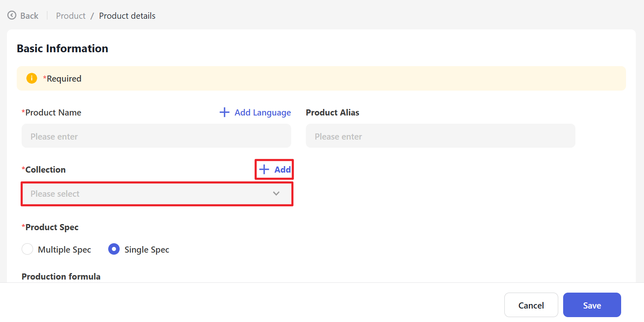This screenshot has height=322, width=644.
Task: Focus the Product Name input field
Action: tap(156, 136)
